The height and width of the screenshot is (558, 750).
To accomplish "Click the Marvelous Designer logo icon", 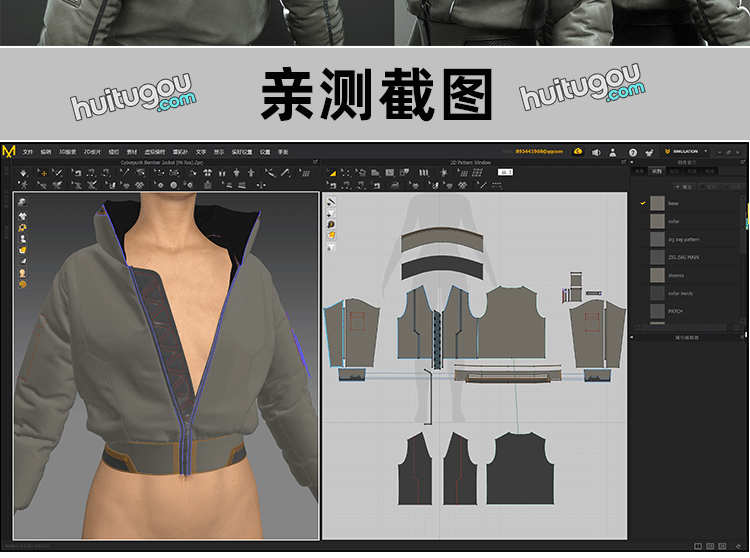I will click(9, 151).
